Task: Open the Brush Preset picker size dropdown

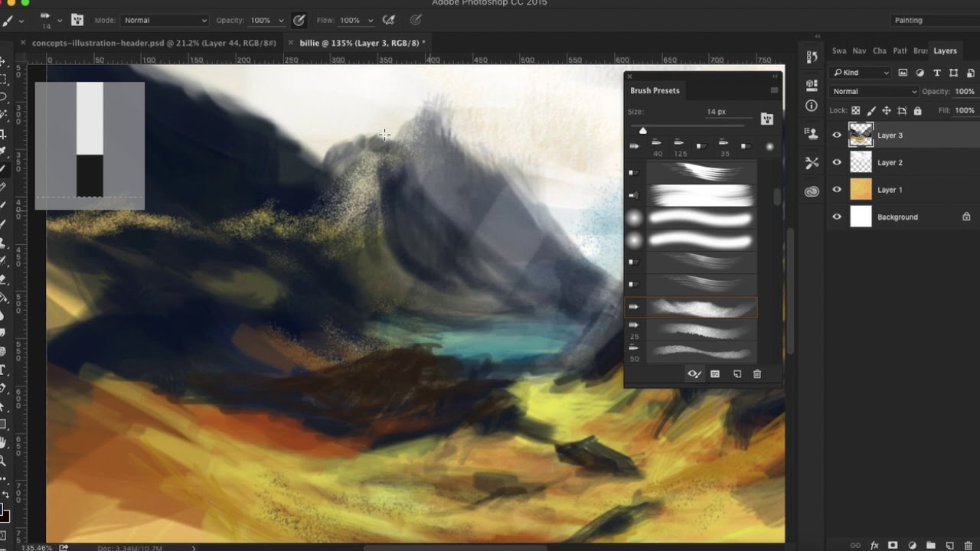Action: pos(59,21)
